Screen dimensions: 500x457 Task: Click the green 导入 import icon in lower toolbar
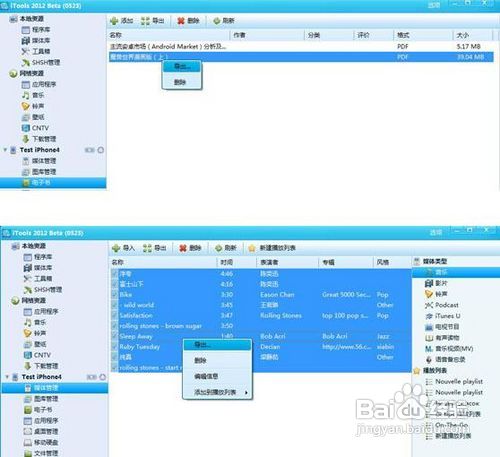[x=116, y=248]
